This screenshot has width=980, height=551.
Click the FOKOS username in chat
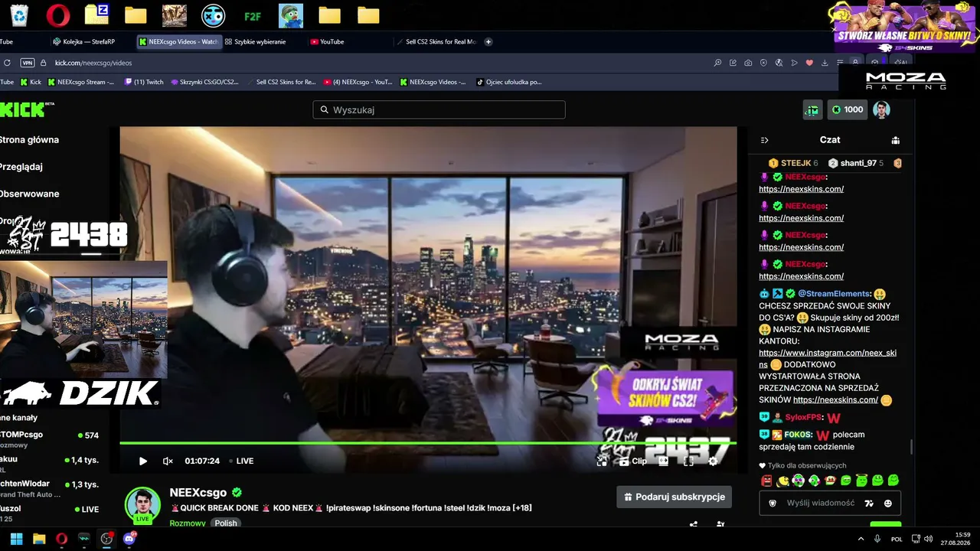click(798, 435)
